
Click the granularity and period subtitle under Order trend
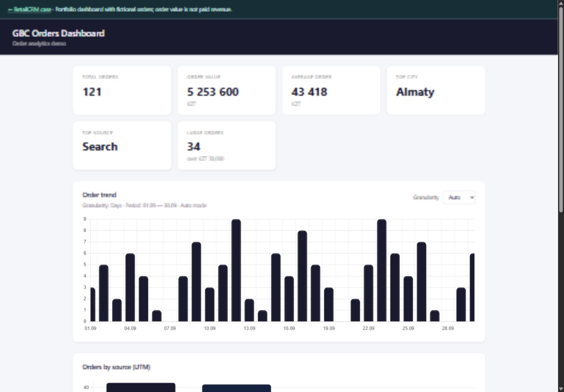(144, 206)
